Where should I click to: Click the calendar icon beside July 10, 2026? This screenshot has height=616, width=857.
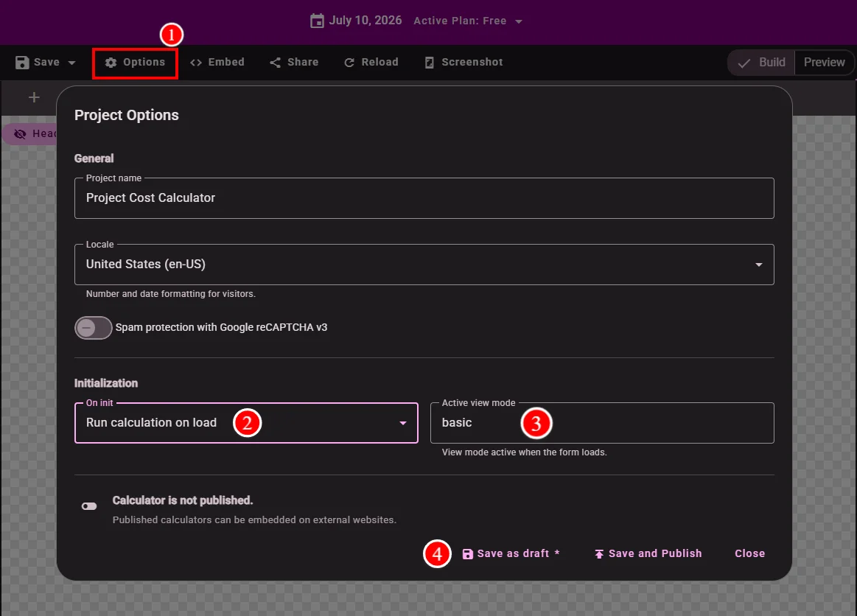coord(317,21)
